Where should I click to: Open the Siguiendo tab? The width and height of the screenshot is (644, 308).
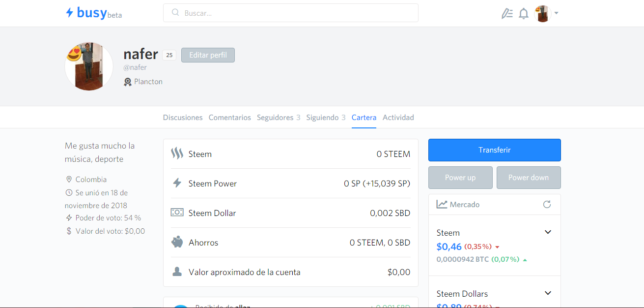pos(326,118)
